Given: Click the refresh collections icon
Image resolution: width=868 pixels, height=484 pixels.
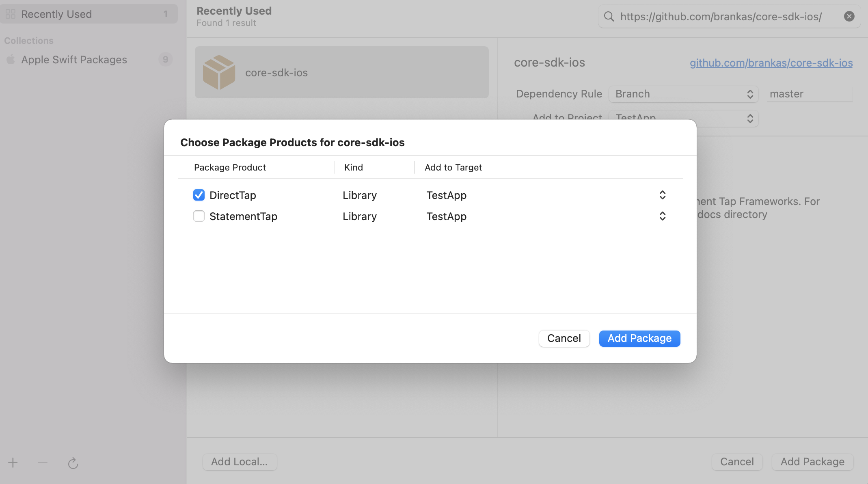Looking at the screenshot, I should coord(73,463).
